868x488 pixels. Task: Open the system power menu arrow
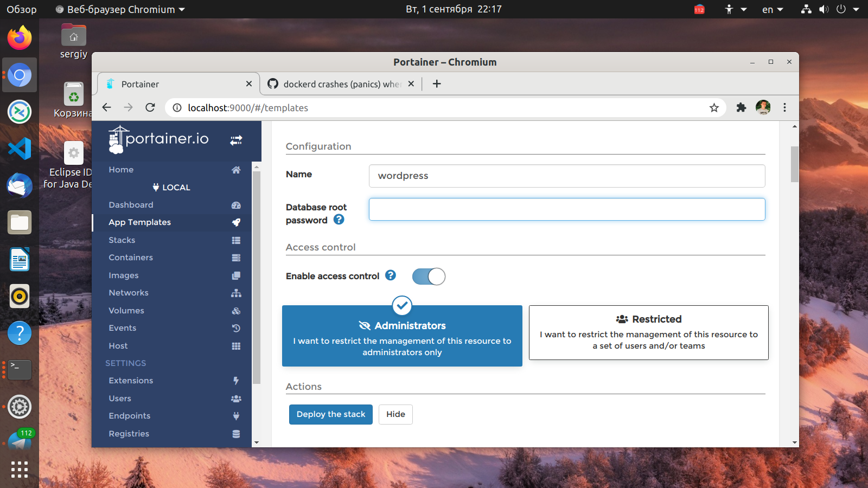click(x=856, y=9)
